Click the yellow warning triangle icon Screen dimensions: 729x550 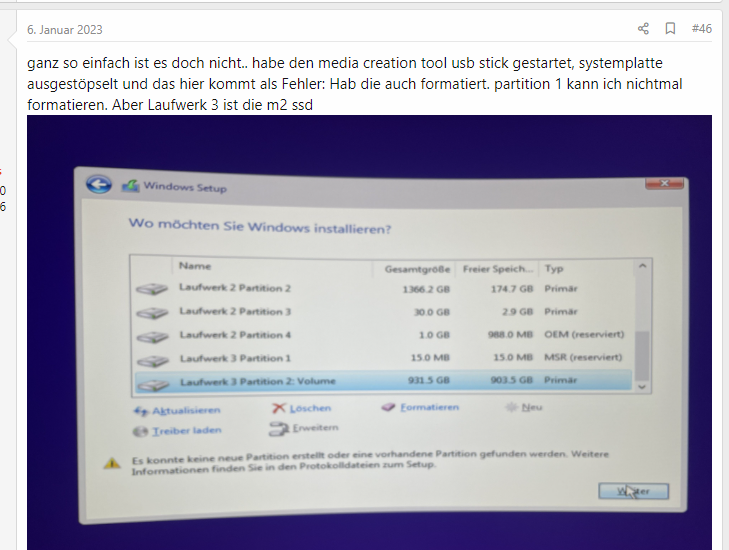[112, 463]
